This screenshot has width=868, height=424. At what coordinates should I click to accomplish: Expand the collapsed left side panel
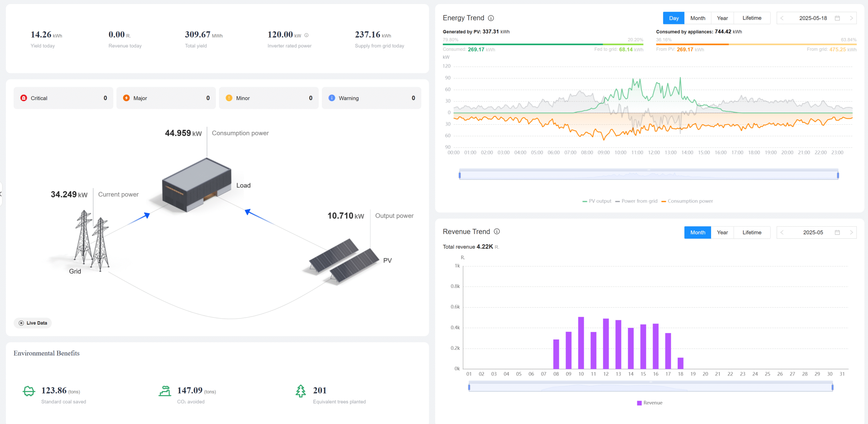pos(1,194)
